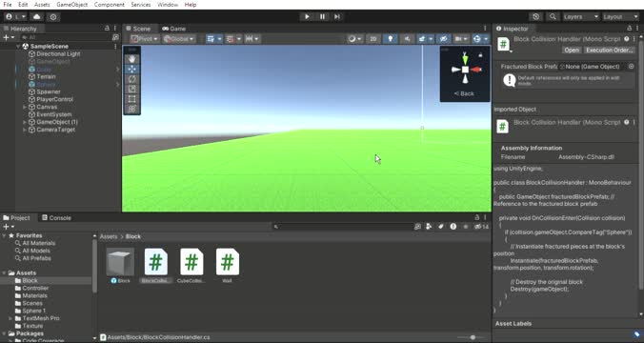Open the Undo History icon

(x=535, y=17)
